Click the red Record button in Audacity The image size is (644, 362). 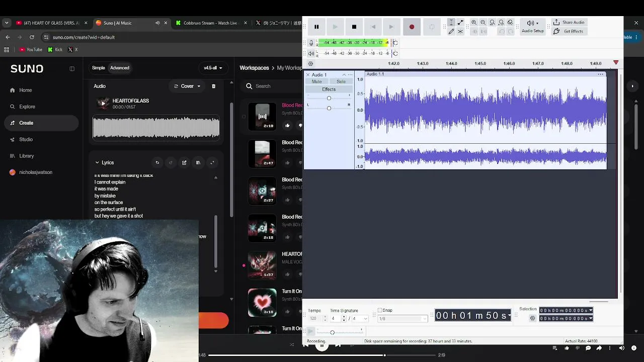pyautogui.click(x=412, y=27)
